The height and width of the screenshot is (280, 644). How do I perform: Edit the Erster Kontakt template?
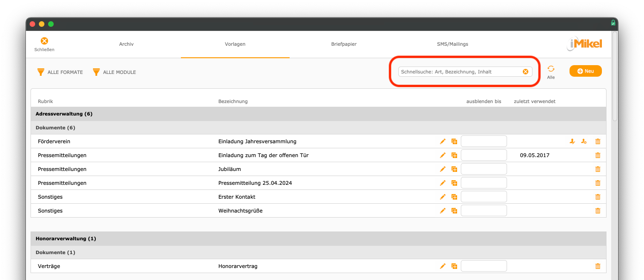click(x=443, y=197)
